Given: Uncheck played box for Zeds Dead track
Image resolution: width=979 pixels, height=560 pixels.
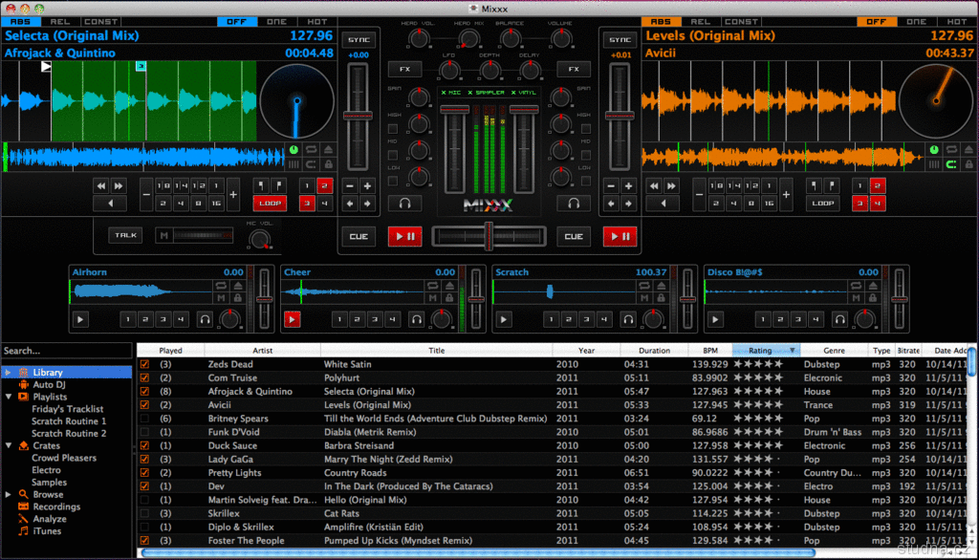Looking at the screenshot, I should tap(144, 364).
